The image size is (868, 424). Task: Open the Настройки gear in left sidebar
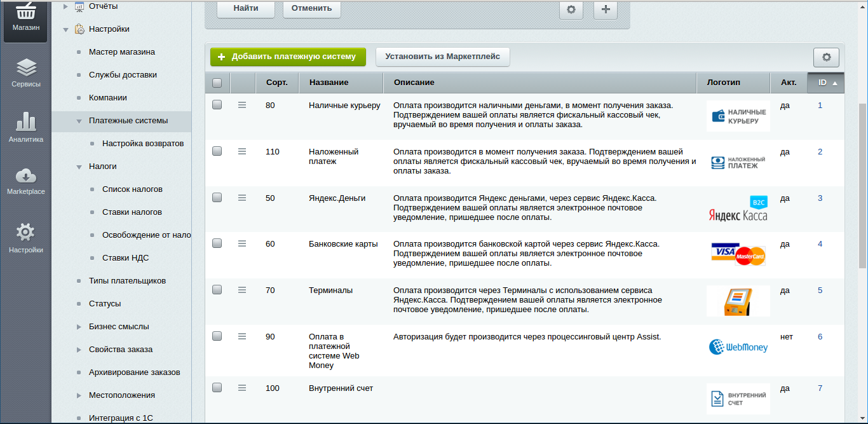click(25, 238)
